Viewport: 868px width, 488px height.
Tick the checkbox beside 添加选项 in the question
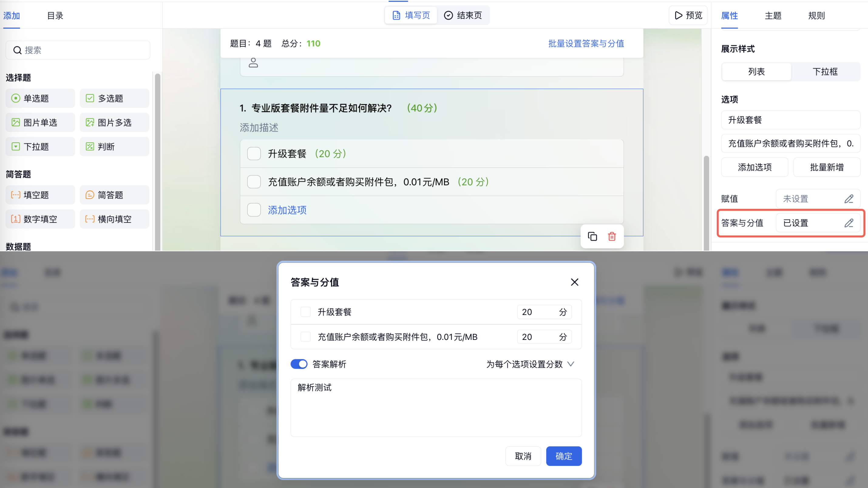254,210
